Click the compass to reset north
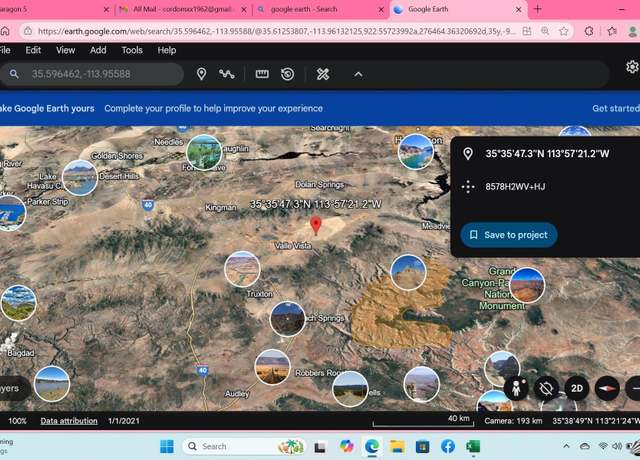 607,388
